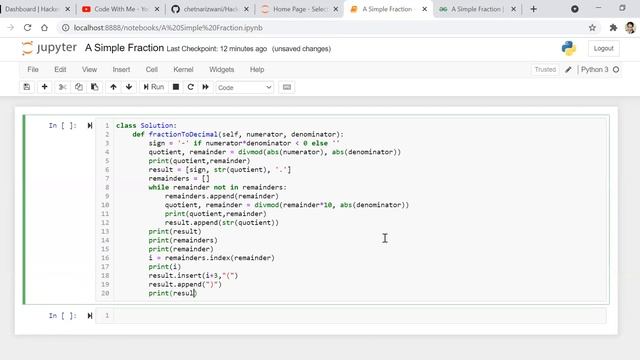The width and height of the screenshot is (640, 360).
Task: Copy selected cells icon
Action: tap(78, 87)
